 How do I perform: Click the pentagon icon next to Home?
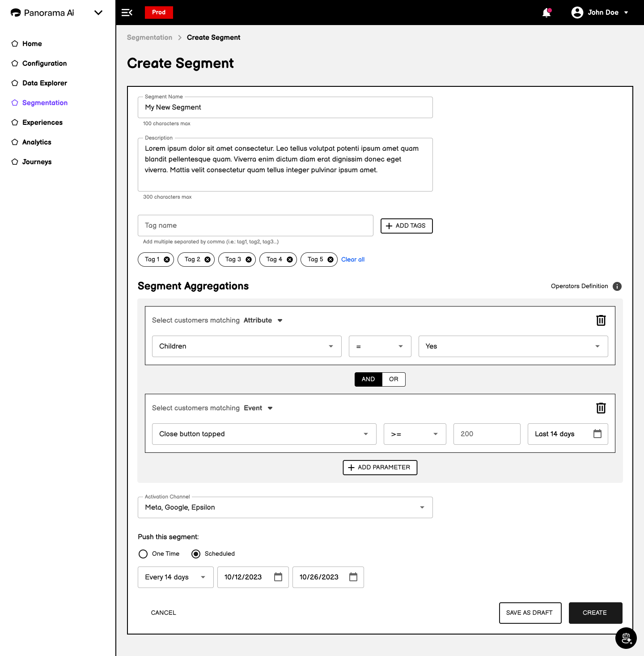[15, 44]
